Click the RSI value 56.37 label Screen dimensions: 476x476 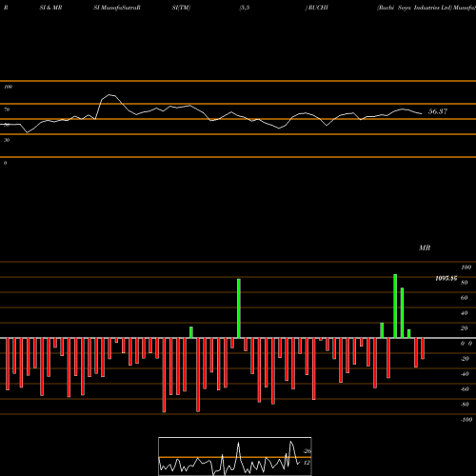[438, 111]
